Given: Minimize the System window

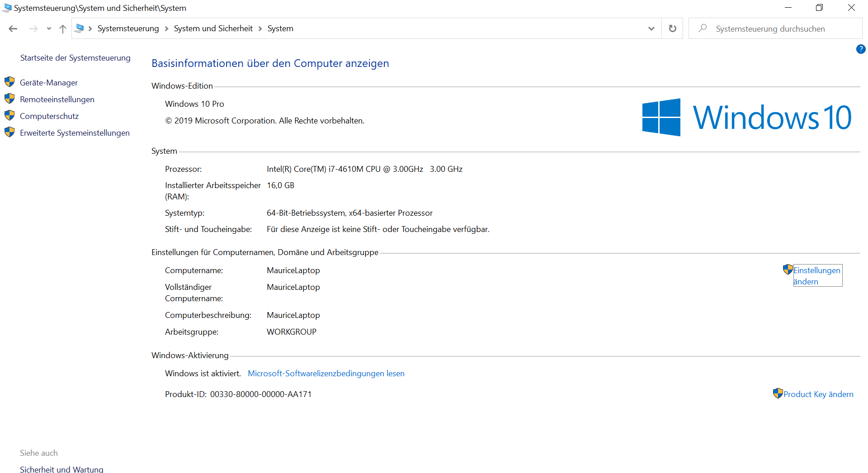Looking at the screenshot, I should [788, 8].
